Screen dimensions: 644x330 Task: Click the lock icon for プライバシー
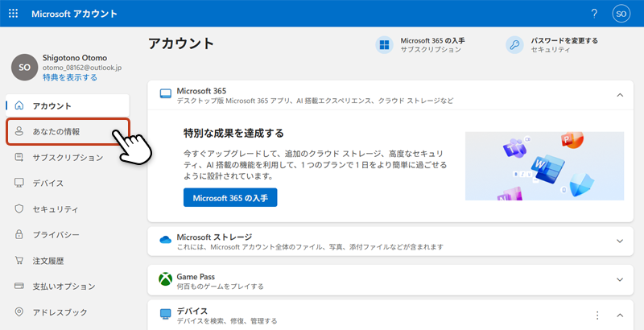19,235
